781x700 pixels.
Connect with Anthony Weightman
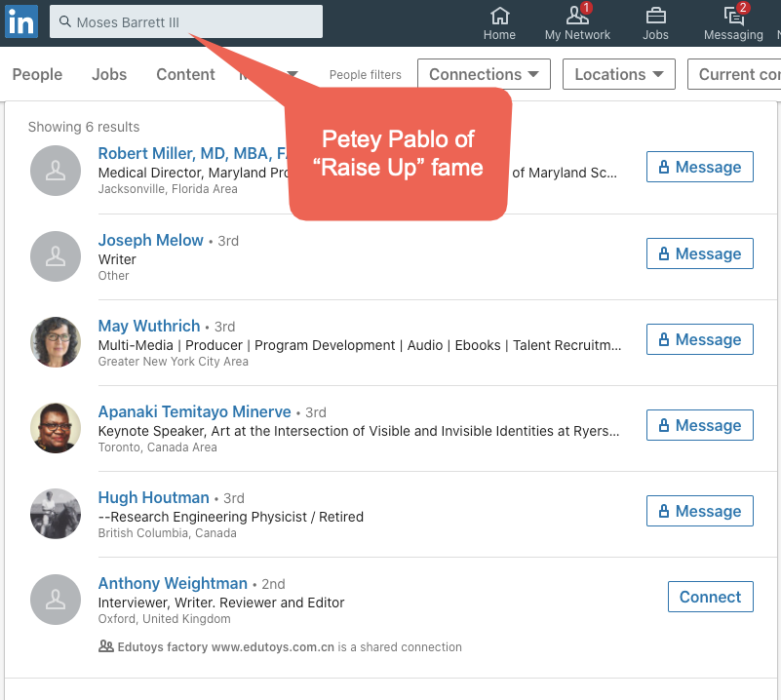(x=710, y=597)
